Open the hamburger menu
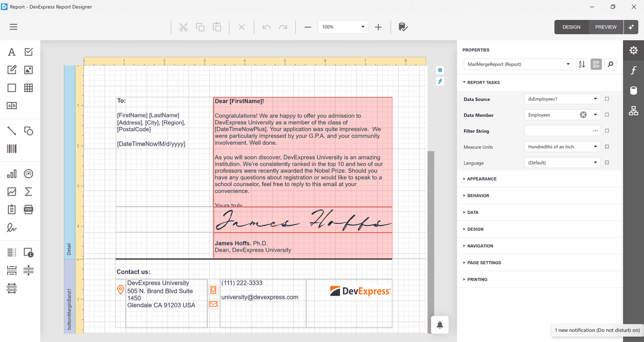This screenshot has height=342, width=644. (x=13, y=27)
